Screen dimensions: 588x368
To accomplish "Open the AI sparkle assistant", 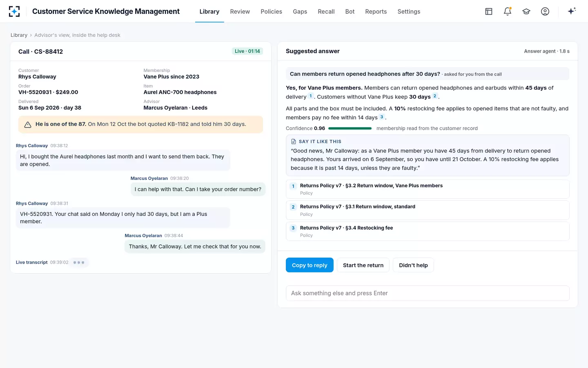I will 572,11.
